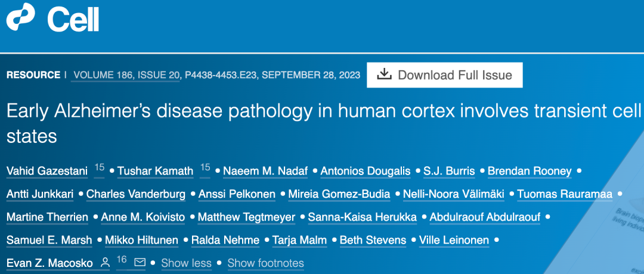Viewport: 644px width, 274px height.
Task: Open author Vahid Gazestani's details
Action: [47, 172]
